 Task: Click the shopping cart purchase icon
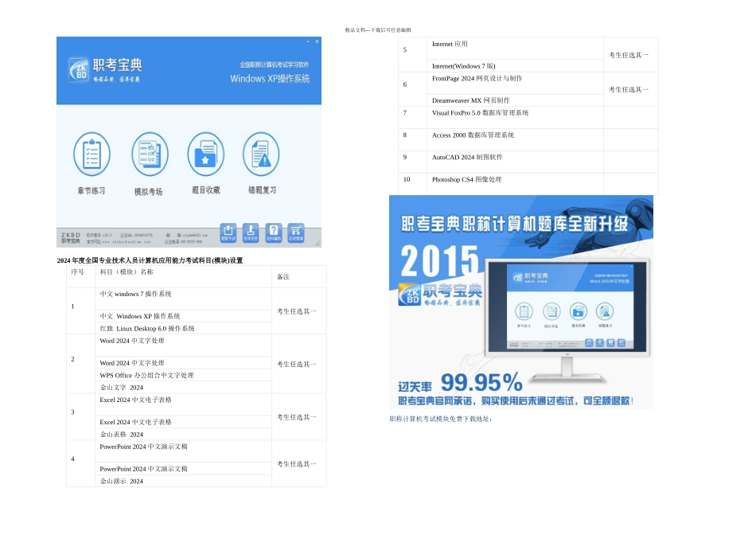point(296,232)
